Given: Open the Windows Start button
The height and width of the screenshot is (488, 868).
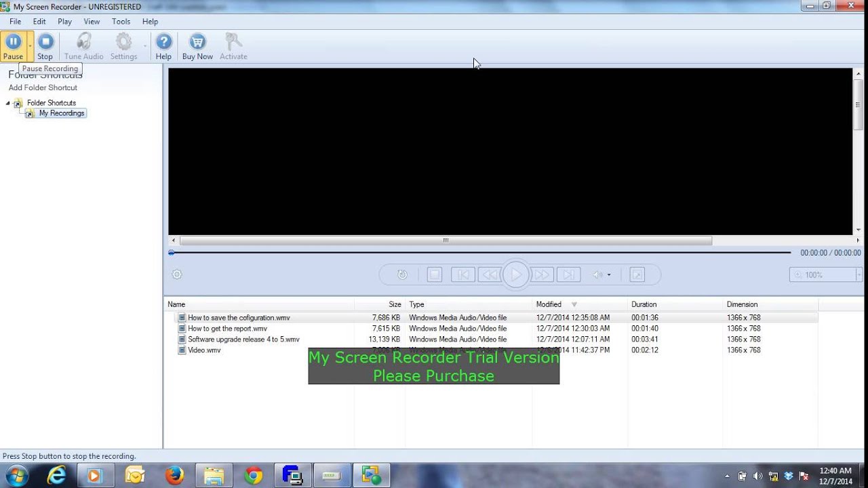Looking at the screenshot, I should [16, 476].
